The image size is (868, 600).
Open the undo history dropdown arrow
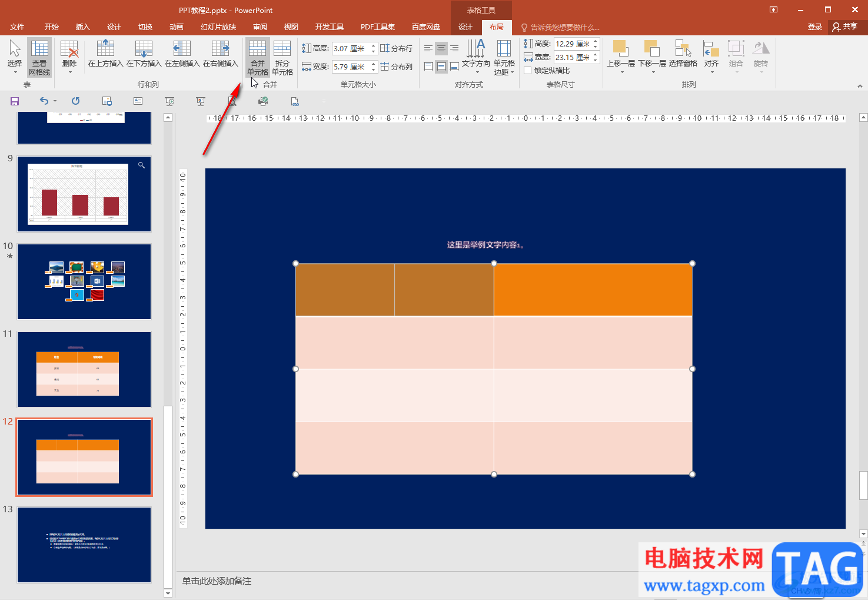point(55,101)
